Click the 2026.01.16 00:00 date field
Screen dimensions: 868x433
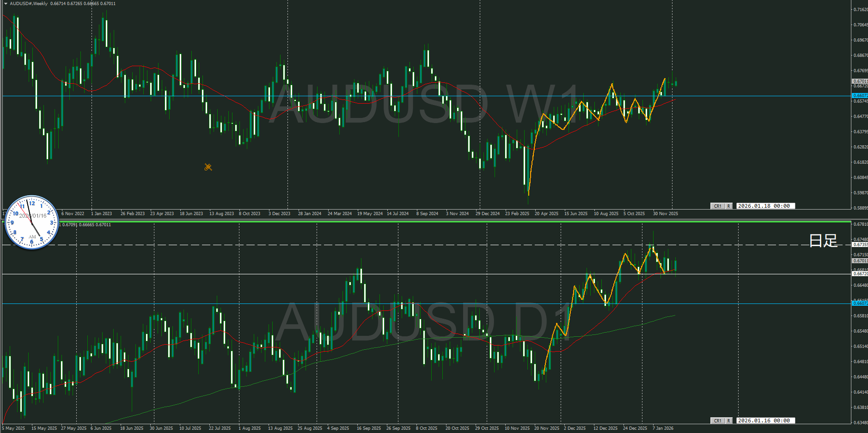766,421
